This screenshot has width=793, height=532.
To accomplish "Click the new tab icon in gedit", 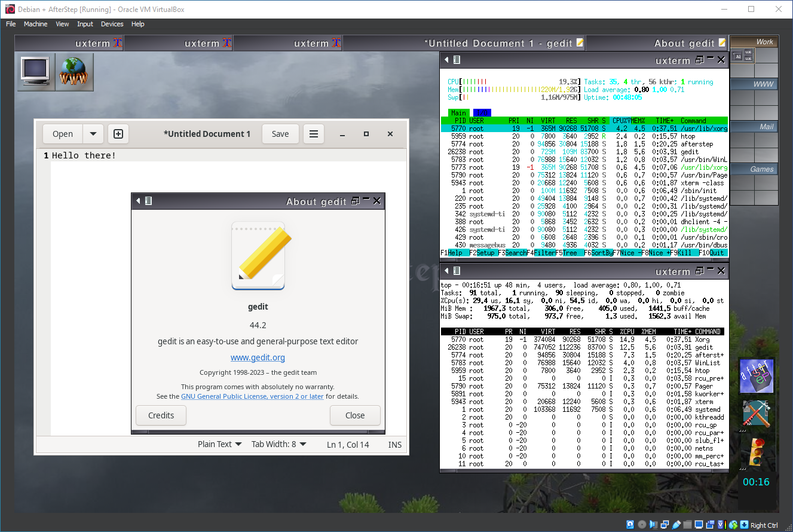I will (118, 134).
